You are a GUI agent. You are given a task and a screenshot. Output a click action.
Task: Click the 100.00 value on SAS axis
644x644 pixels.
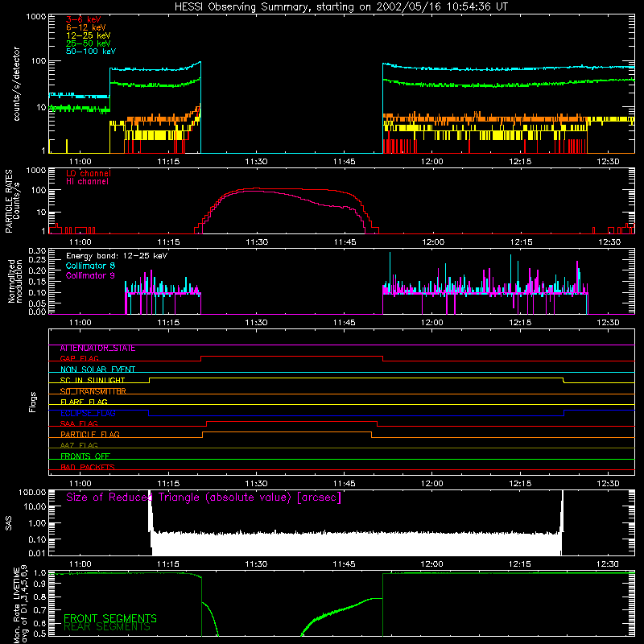point(32,492)
